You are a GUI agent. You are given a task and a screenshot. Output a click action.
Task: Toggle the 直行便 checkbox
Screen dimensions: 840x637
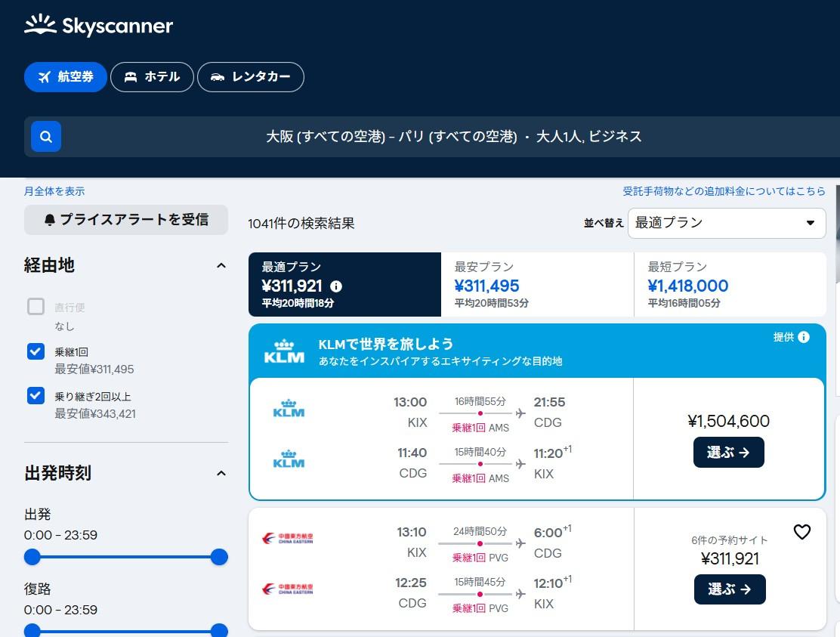point(36,307)
